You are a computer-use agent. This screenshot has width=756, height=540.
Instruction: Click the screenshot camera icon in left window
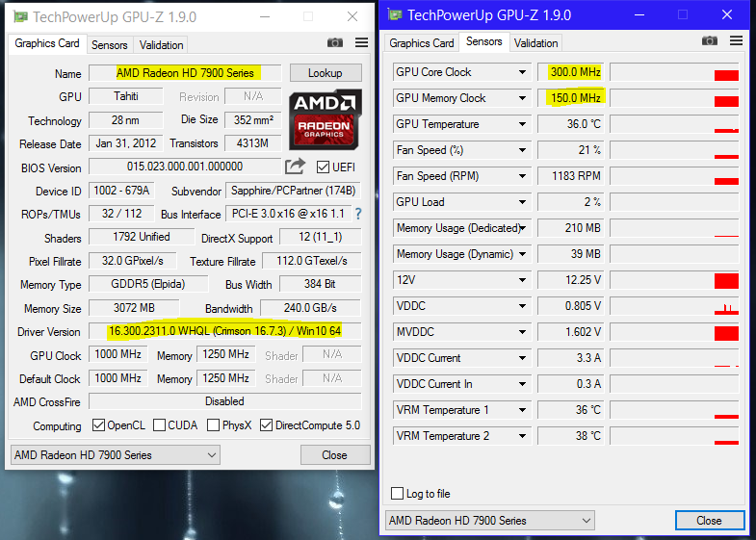(335, 43)
